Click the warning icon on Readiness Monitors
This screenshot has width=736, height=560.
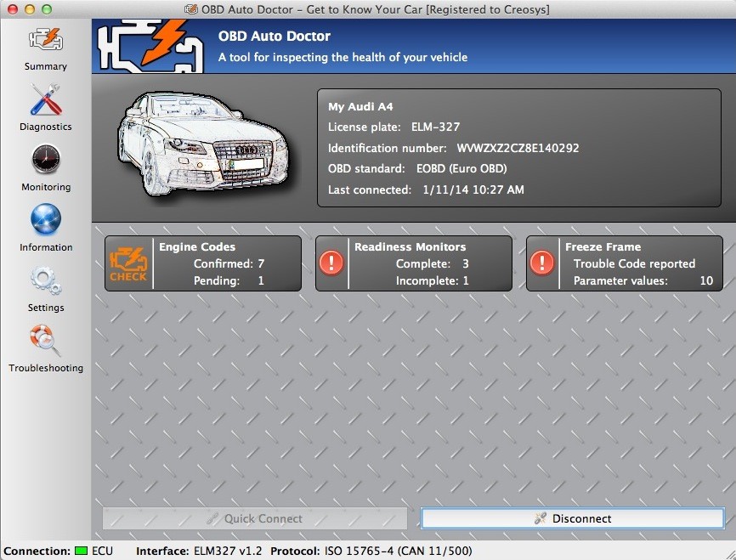tap(331, 263)
